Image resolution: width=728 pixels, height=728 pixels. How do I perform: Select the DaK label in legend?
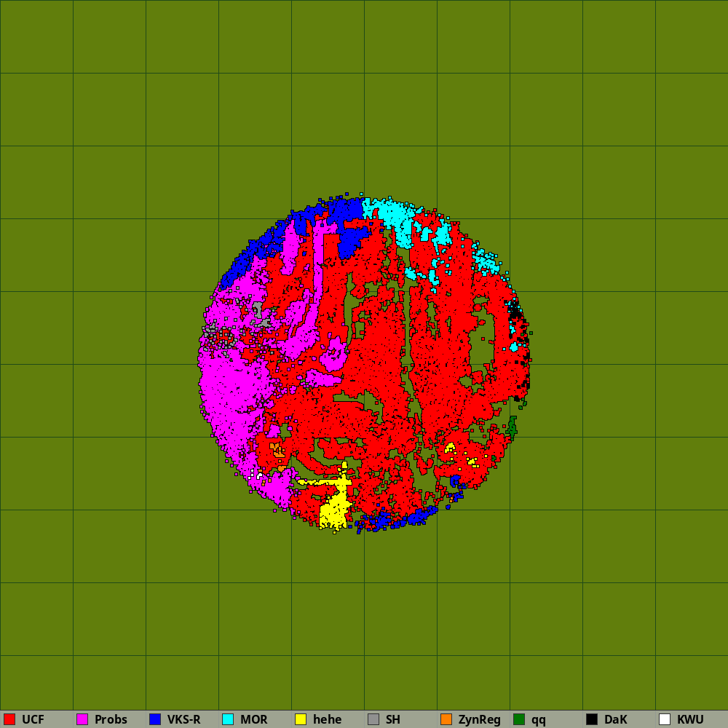coord(616,719)
